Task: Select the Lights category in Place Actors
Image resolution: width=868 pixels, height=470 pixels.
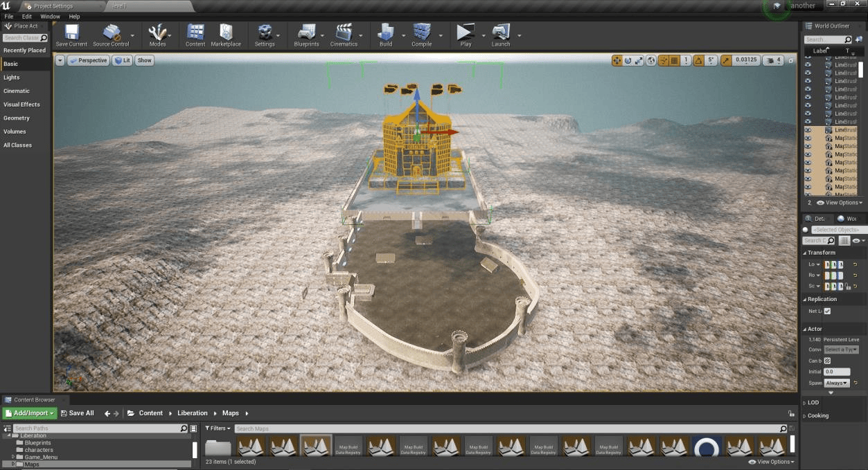Action: coord(12,78)
